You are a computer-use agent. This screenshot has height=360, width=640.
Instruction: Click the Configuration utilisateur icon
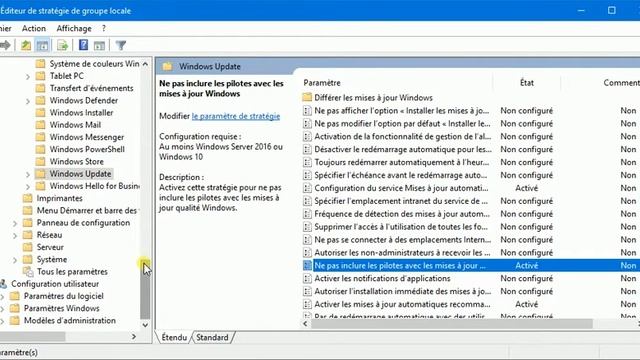click(3, 284)
